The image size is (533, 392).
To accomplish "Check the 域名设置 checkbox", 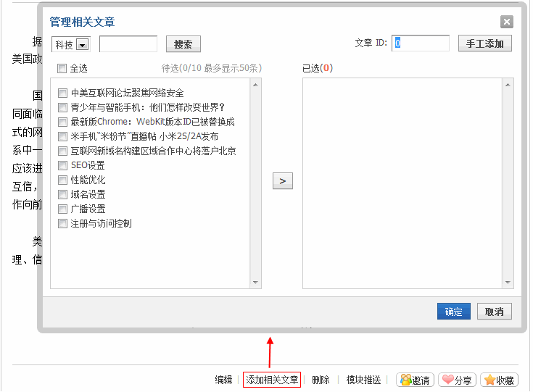I will [x=62, y=195].
